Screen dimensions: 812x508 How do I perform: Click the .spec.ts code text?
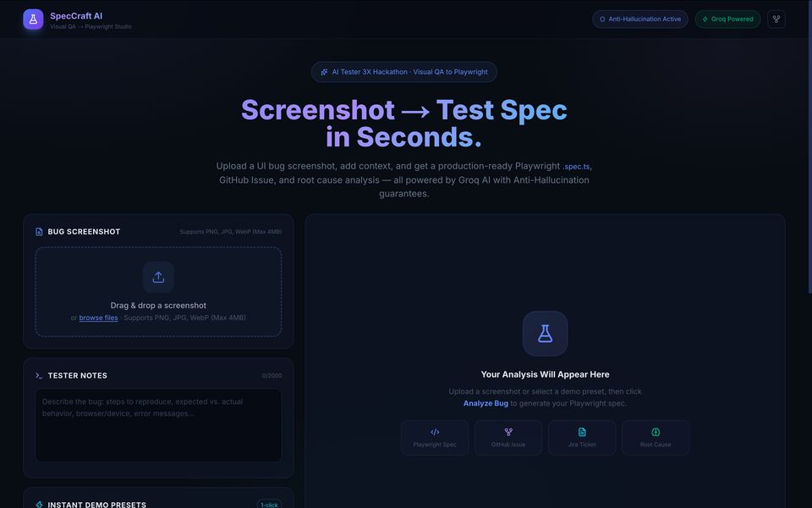pyautogui.click(x=576, y=167)
